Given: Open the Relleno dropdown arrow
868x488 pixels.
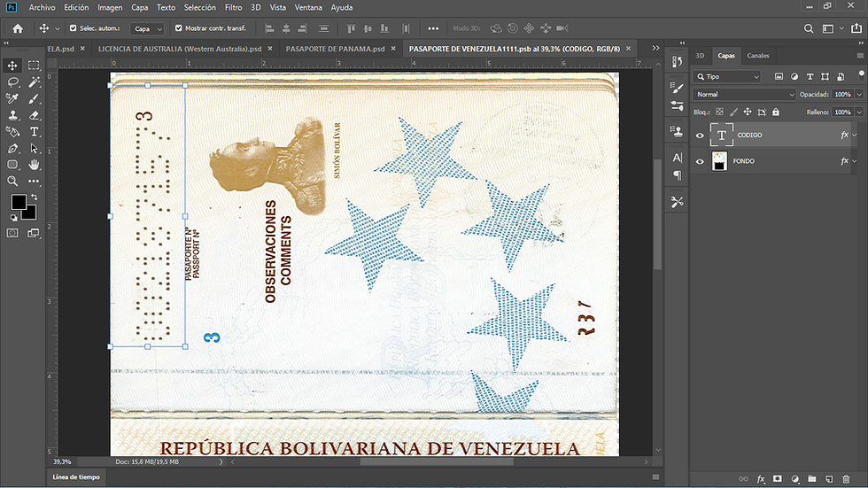Looking at the screenshot, I should [859, 112].
